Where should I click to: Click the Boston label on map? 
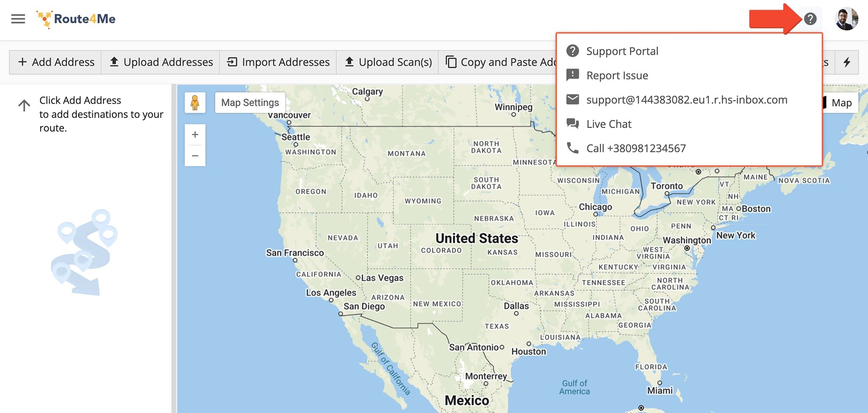[x=756, y=209]
